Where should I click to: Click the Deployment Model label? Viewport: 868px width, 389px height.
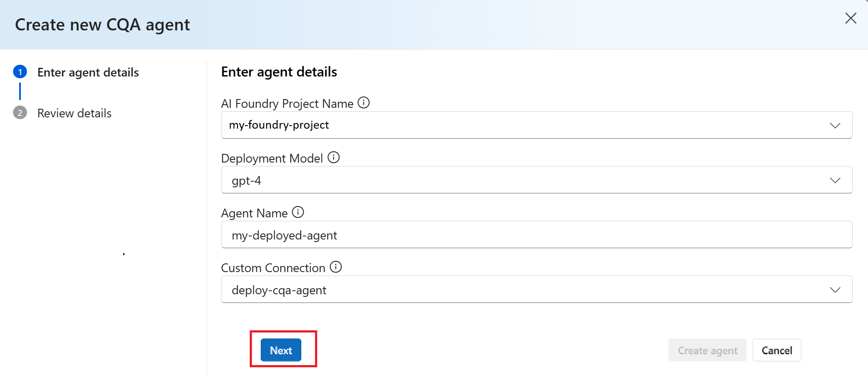[x=272, y=158]
